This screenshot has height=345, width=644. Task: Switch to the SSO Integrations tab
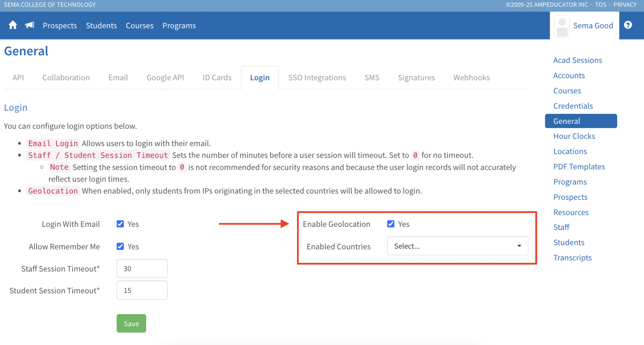point(317,78)
